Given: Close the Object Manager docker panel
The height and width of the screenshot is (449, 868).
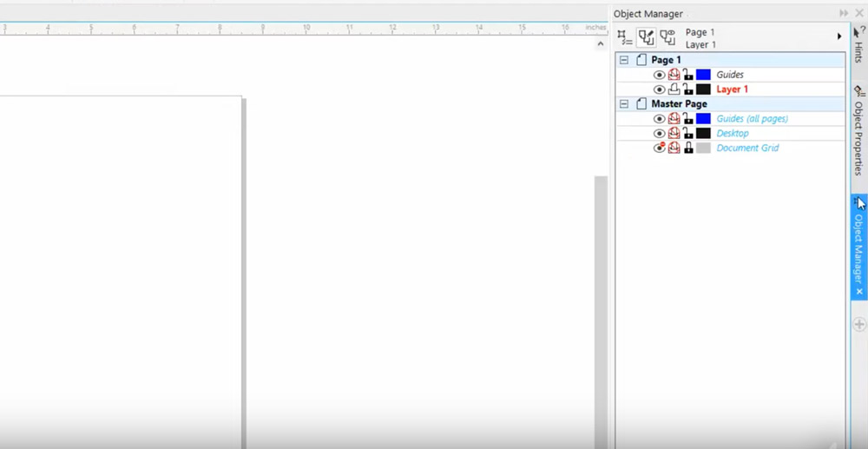Looking at the screenshot, I should [x=859, y=13].
